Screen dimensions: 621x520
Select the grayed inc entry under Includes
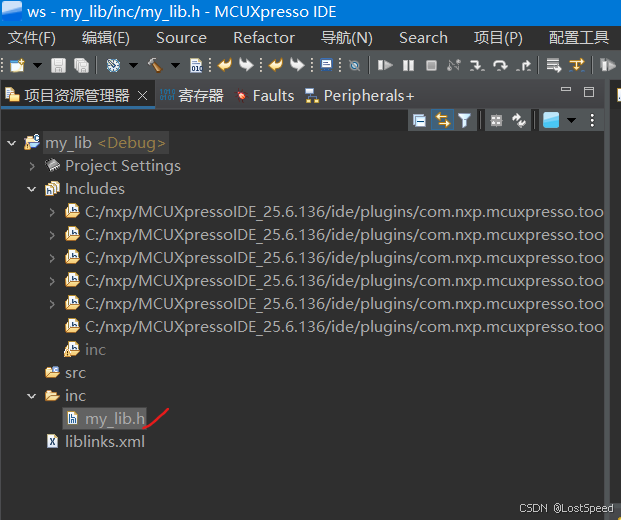point(95,350)
